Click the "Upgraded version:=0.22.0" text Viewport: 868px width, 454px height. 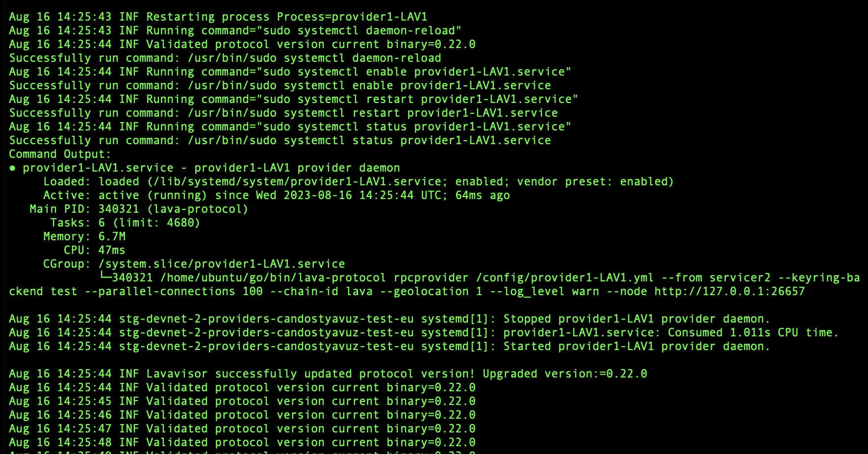(x=564, y=374)
